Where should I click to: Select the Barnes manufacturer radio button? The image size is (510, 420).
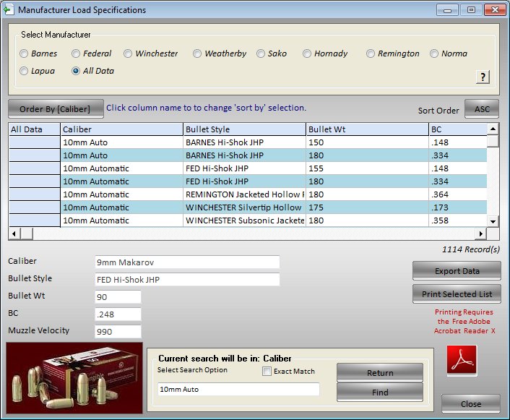(25, 53)
